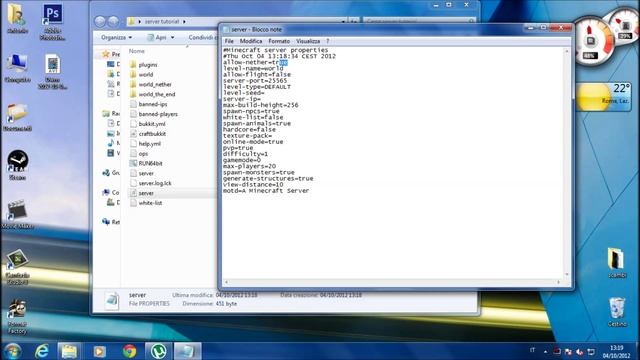The height and width of the screenshot is (360, 640).
Task: Open Windows Media Player from the taskbar
Action: click(x=99, y=351)
